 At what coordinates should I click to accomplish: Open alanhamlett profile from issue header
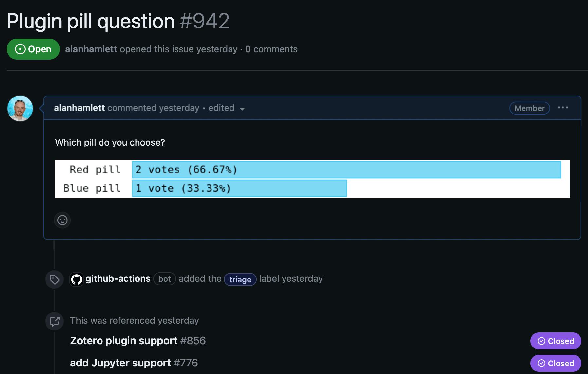[x=91, y=49]
